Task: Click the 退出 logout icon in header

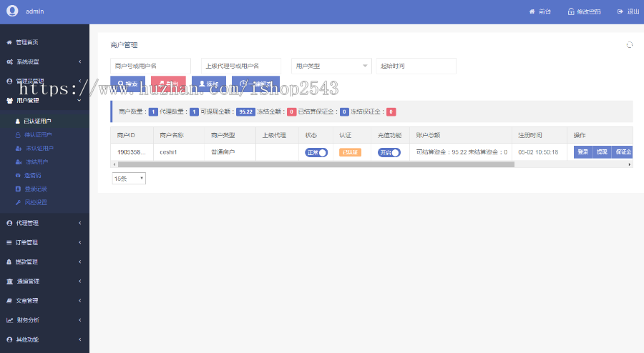Action: click(620, 11)
